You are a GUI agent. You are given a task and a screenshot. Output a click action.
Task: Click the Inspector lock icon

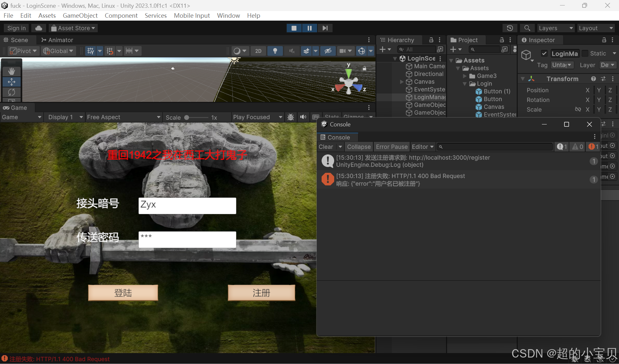tap(604, 40)
